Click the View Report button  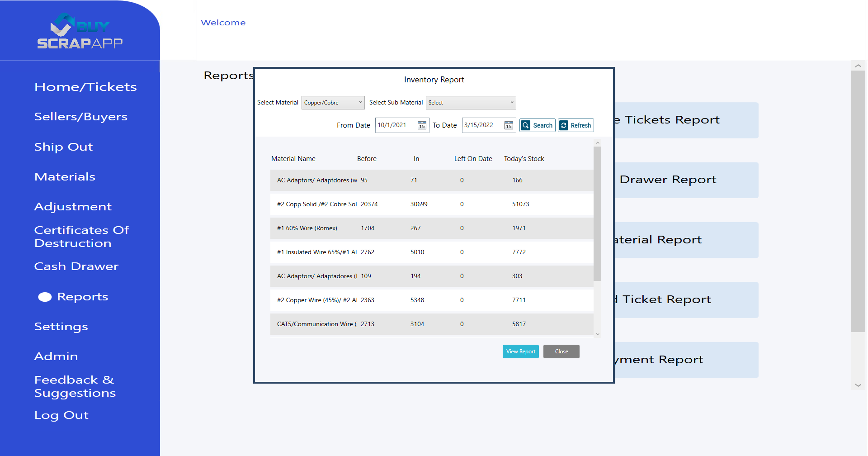coord(520,351)
